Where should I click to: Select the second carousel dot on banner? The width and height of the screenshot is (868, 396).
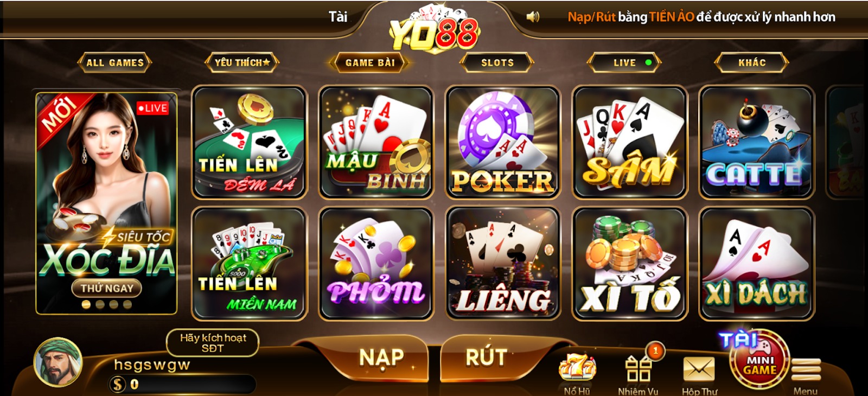pyautogui.click(x=100, y=304)
